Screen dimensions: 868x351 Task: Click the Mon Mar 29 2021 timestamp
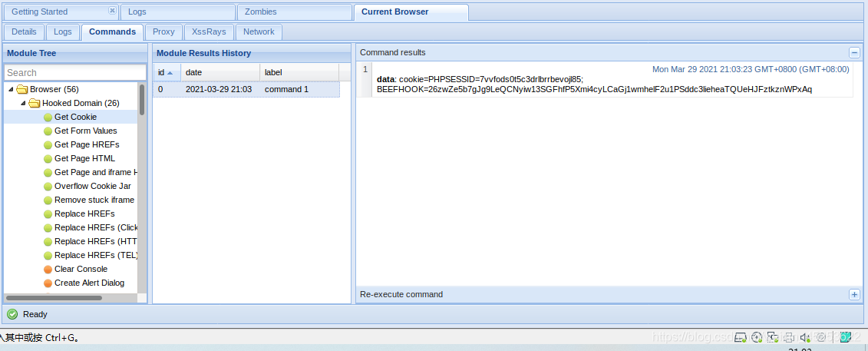751,69
